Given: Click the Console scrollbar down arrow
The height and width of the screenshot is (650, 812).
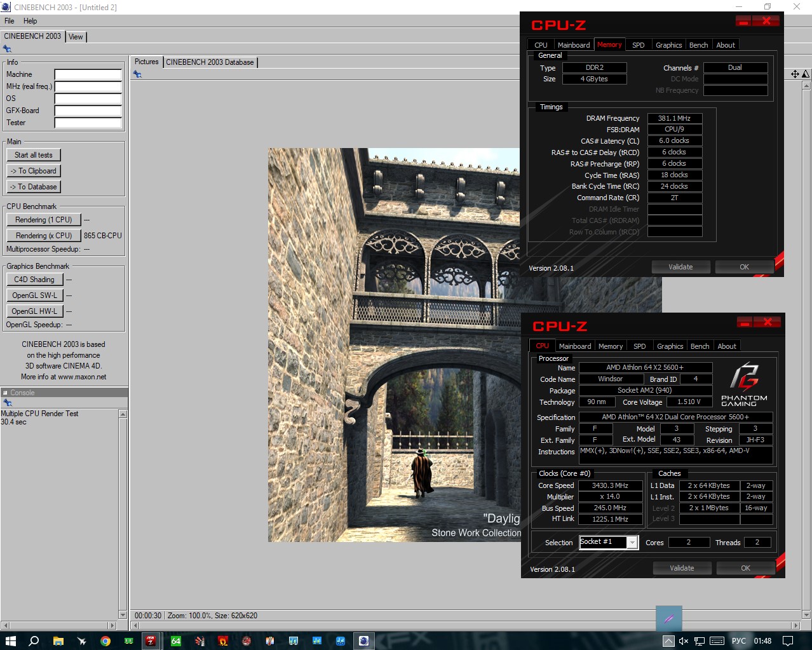Looking at the screenshot, I should 123,614.
